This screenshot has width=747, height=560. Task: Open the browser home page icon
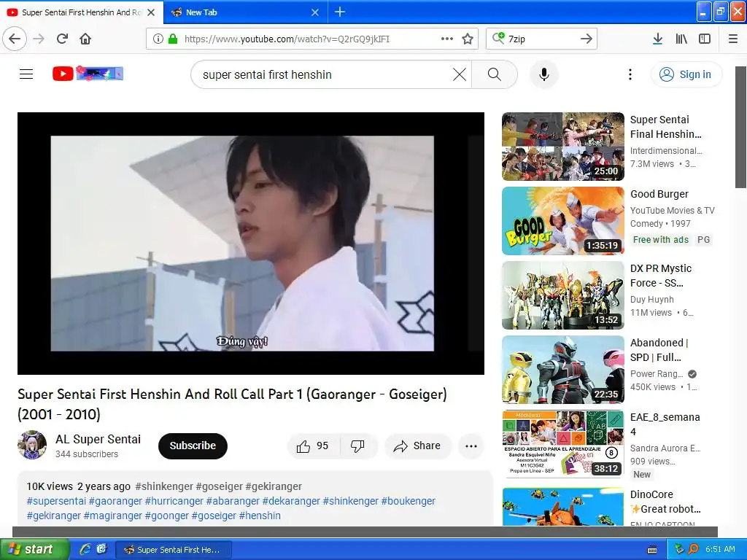(x=85, y=39)
